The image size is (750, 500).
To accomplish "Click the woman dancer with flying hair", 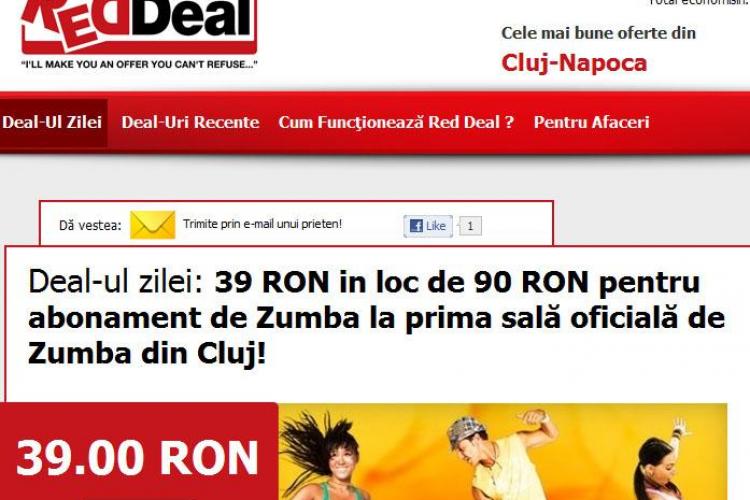I will point(325,457).
